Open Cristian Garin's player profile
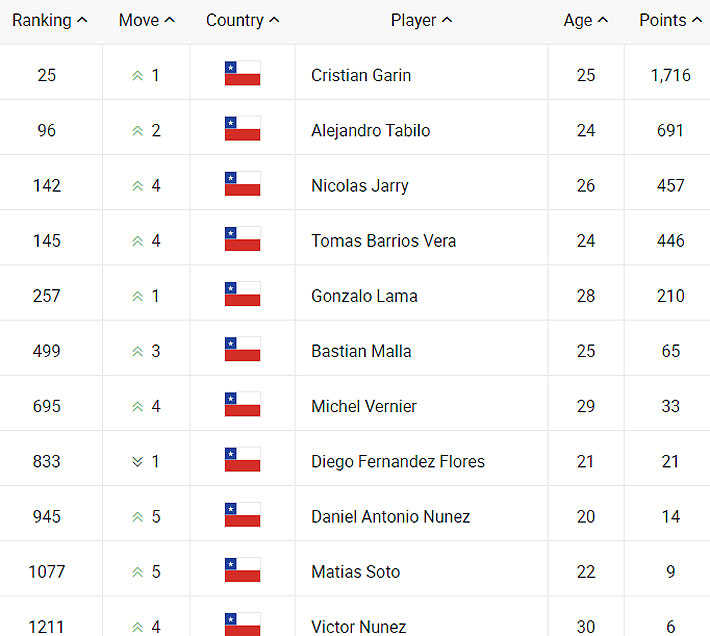The image size is (710, 636). [x=360, y=75]
